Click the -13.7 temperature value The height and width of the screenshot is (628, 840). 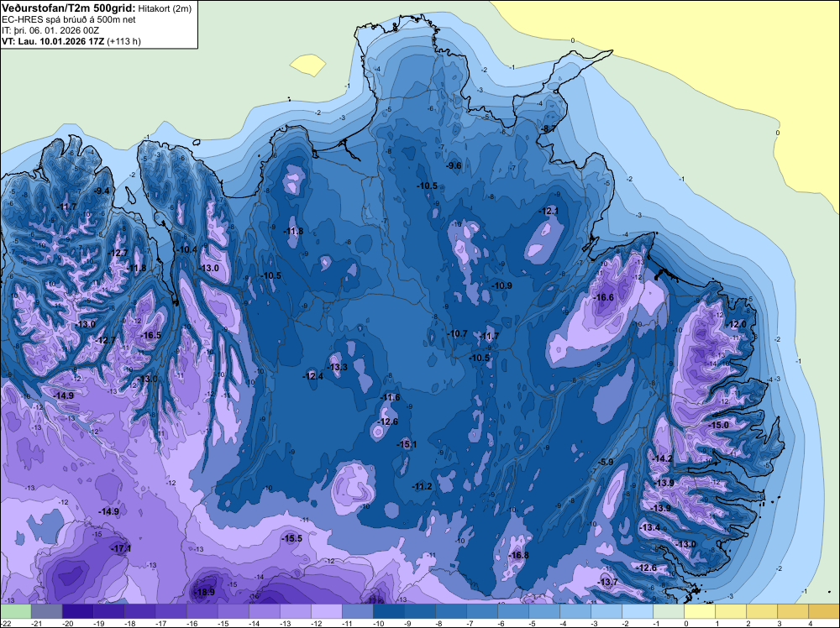tap(607, 582)
